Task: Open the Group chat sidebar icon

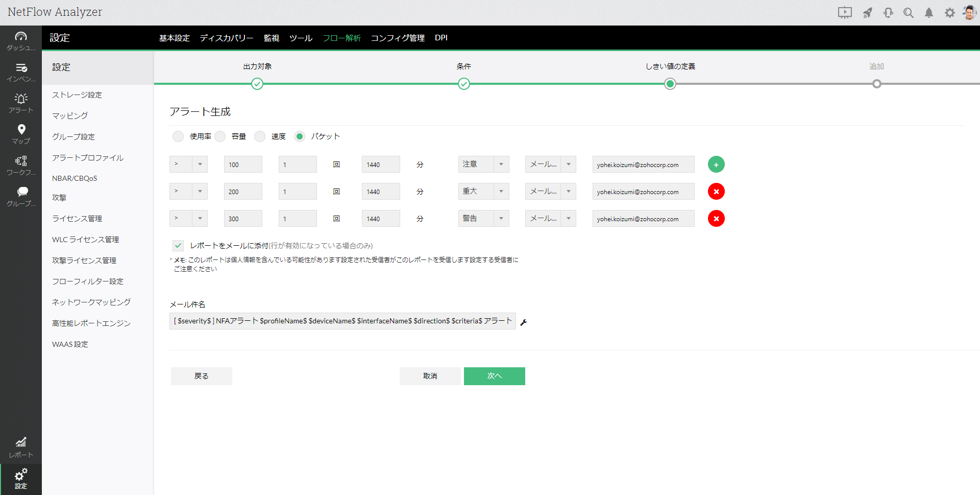Action: (21, 197)
